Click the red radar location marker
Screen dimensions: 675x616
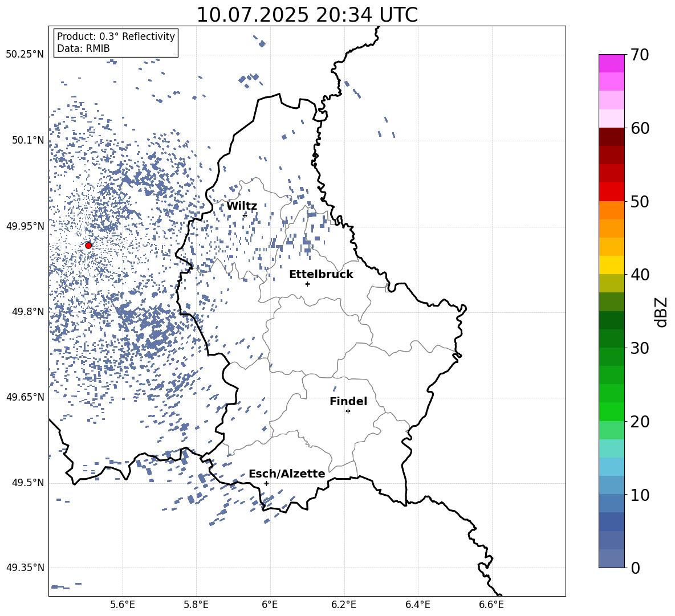pyautogui.click(x=88, y=246)
